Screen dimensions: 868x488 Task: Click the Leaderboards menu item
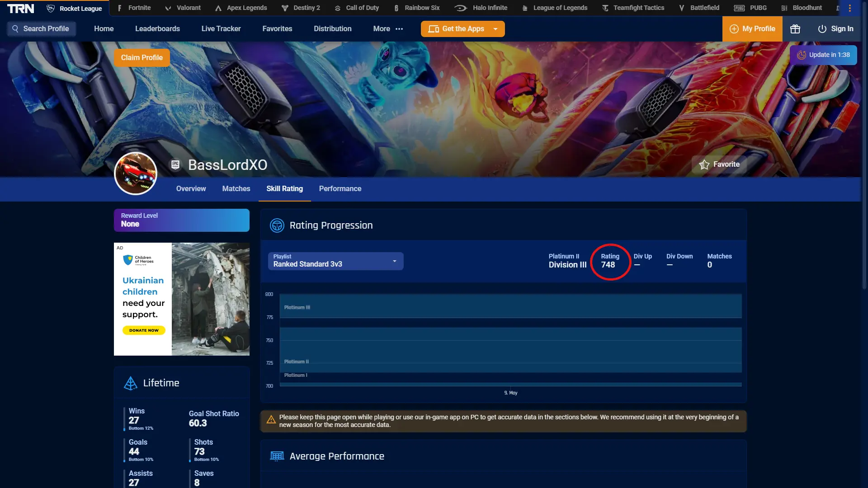coord(157,28)
